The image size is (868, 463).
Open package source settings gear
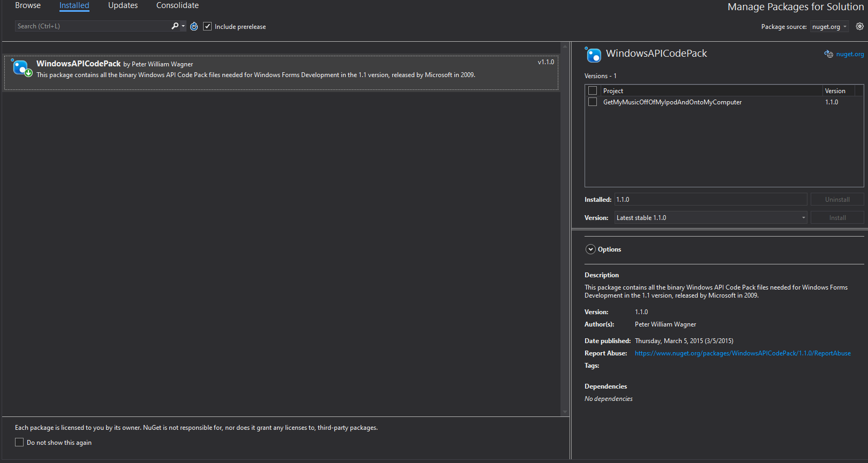(859, 26)
